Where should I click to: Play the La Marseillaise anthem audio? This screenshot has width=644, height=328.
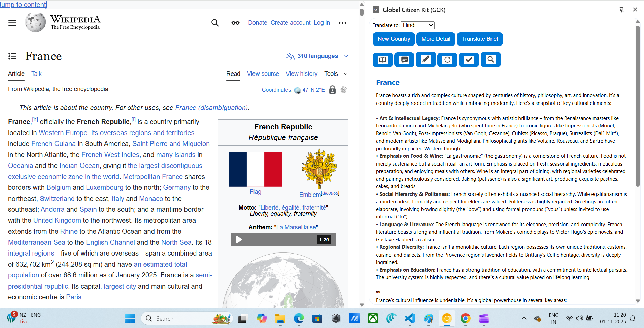(239, 240)
